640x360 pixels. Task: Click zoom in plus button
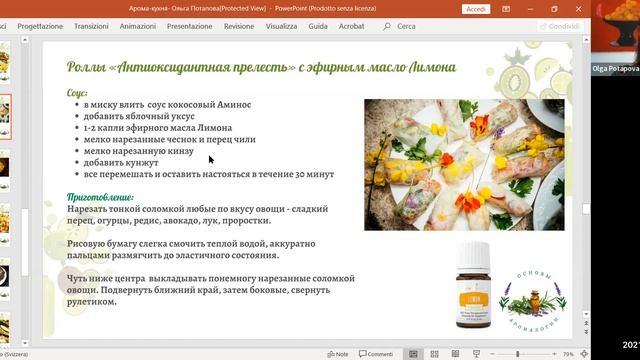point(554,354)
